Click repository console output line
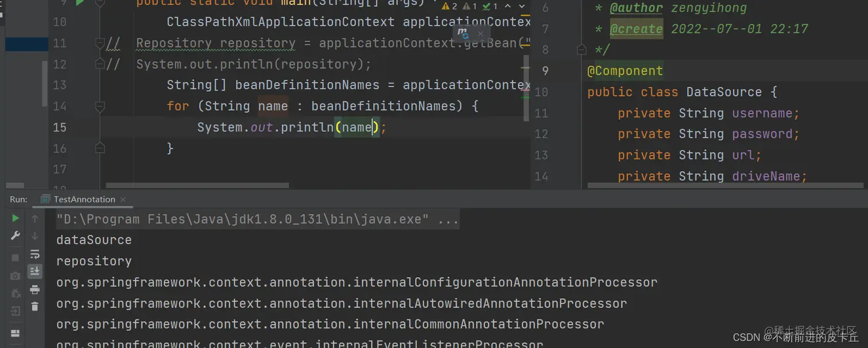 coord(94,261)
